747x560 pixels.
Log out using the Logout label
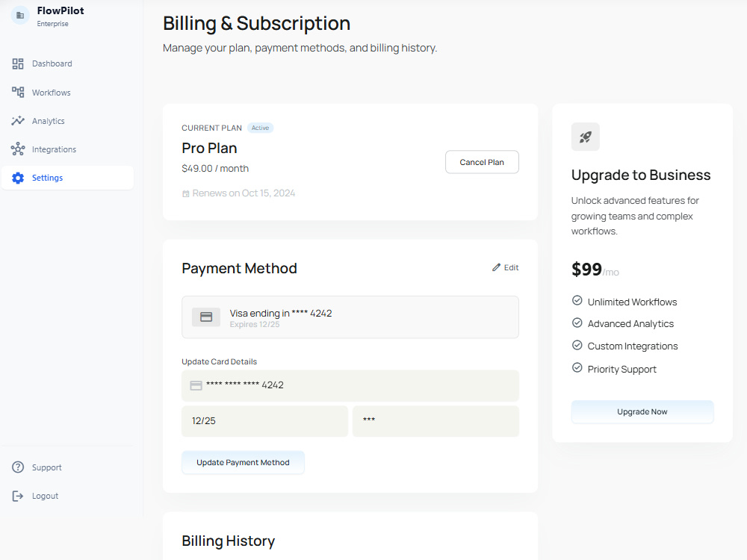[x=46, y=497]
